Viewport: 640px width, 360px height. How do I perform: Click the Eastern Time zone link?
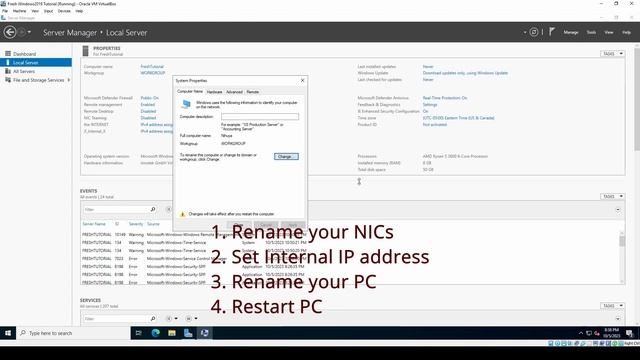point(458,118)
